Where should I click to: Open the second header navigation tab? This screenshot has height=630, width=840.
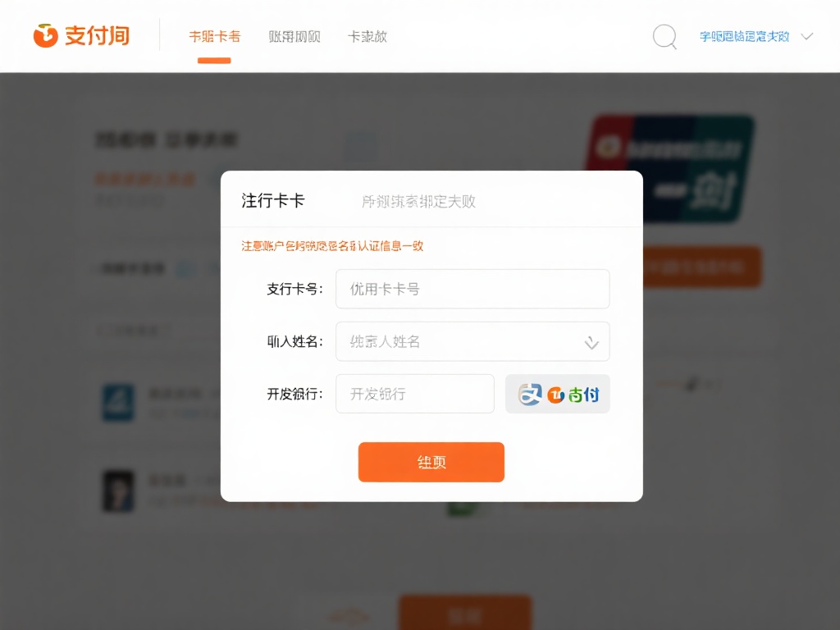pyautogui.click(x=294, y=37)
